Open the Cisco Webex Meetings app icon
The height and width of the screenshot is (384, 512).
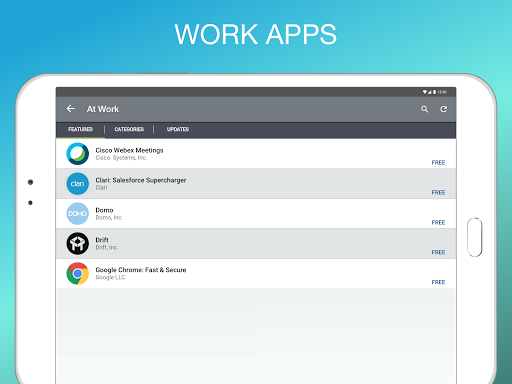pos(78,154)
